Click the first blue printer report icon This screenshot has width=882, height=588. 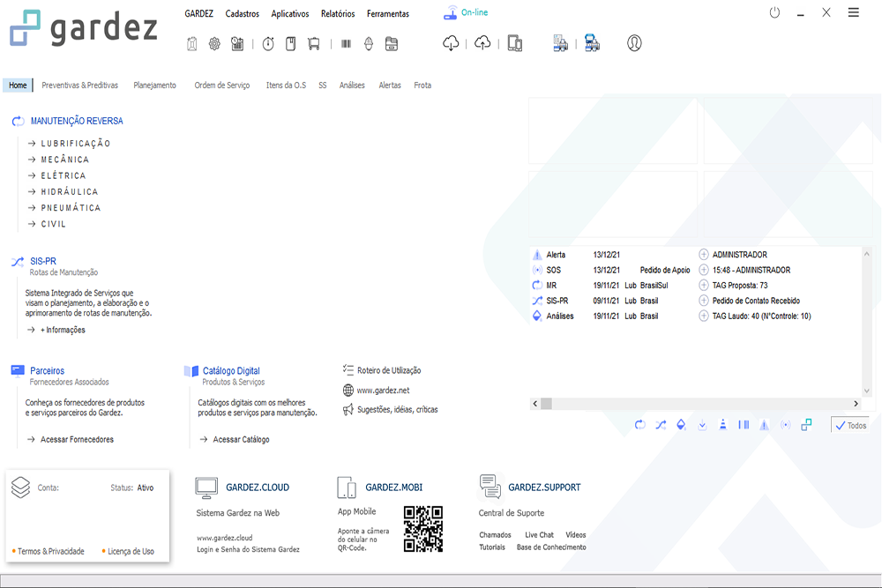(560, 42)
